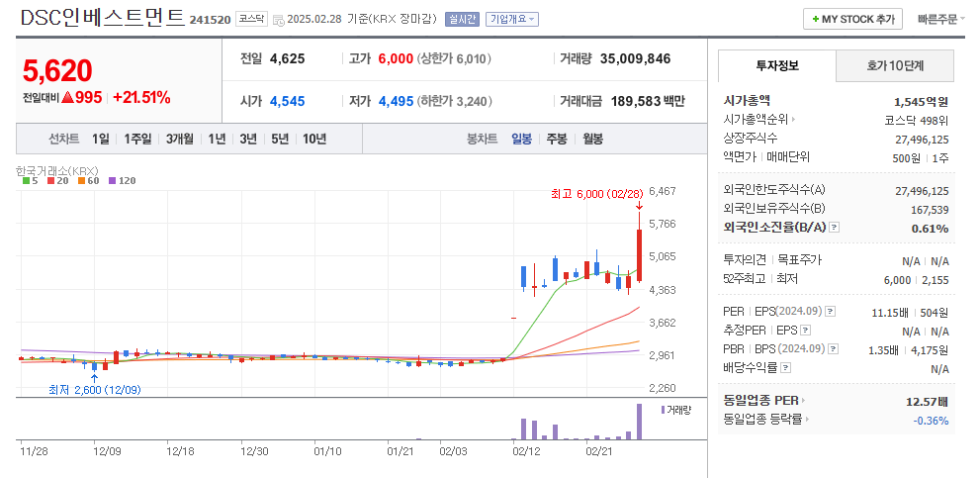Switch to the 호가10단계 tab
Viewport: 980px width, 478px height.
coord(895,65)
